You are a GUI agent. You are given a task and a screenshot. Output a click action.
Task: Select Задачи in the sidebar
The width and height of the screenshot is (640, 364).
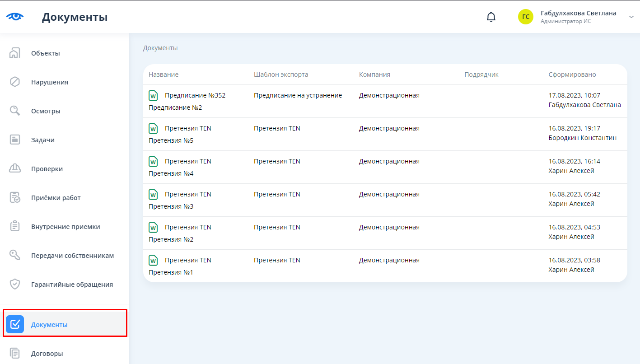[x=43, y=140]
